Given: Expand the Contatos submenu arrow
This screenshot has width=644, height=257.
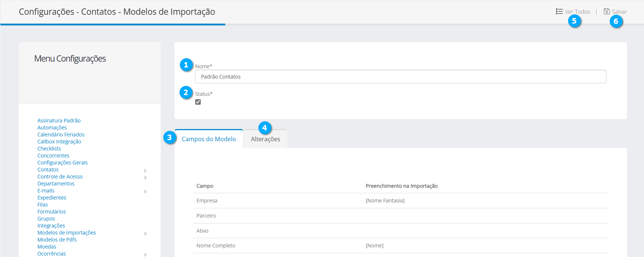Looking at the screenshot, I should pyautogui.click(x=146, y=170).
